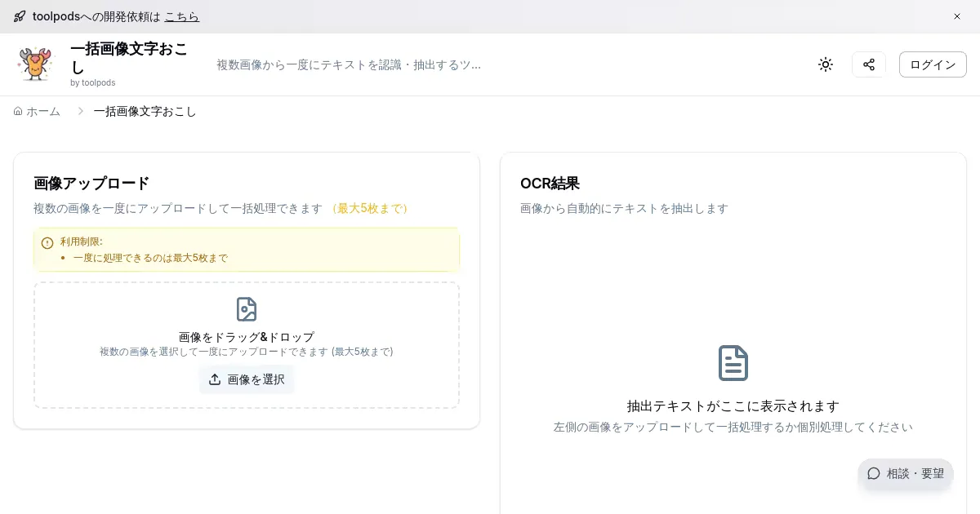Click the toolpods mascot logo
This screenshot has height=514, width=980.
[x=35, y=64]
